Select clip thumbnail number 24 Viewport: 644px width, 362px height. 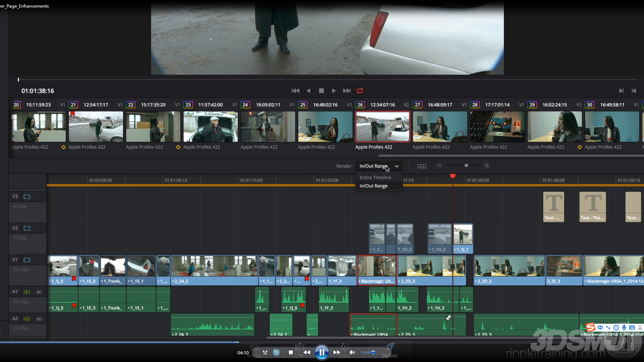pyautogui.click(x=268, y=127)
